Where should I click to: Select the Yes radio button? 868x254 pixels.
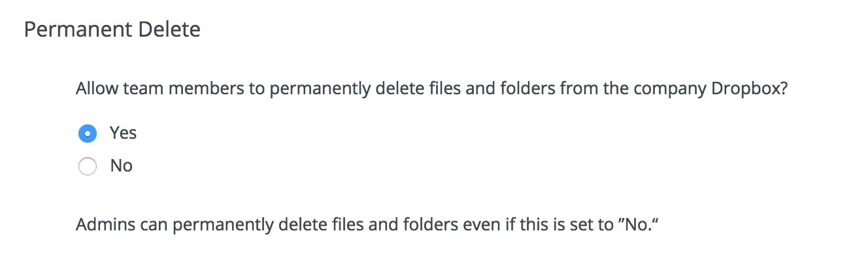pyautogui.click(x=88, y=134)
